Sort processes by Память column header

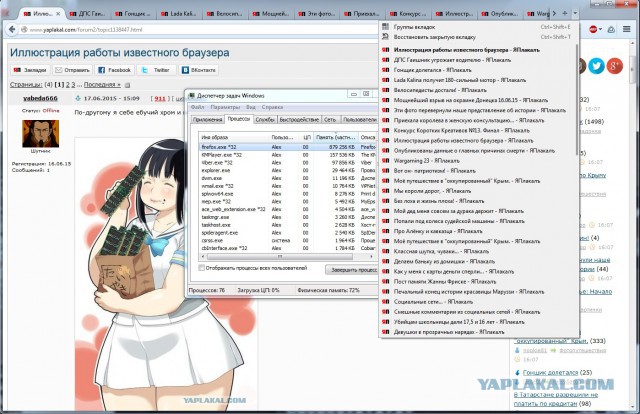(x=336, y=138)
